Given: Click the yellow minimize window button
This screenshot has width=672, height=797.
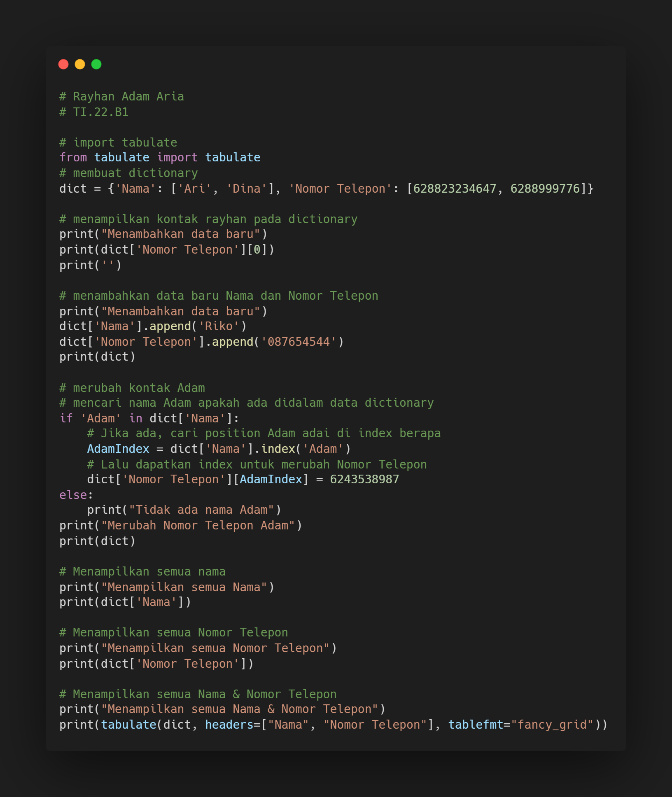Looking at the screenshot, I should [x=80, y=64].
